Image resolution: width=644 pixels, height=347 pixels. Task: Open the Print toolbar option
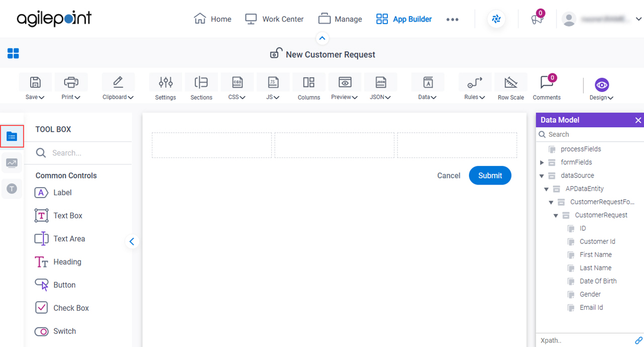click(71, 82)
